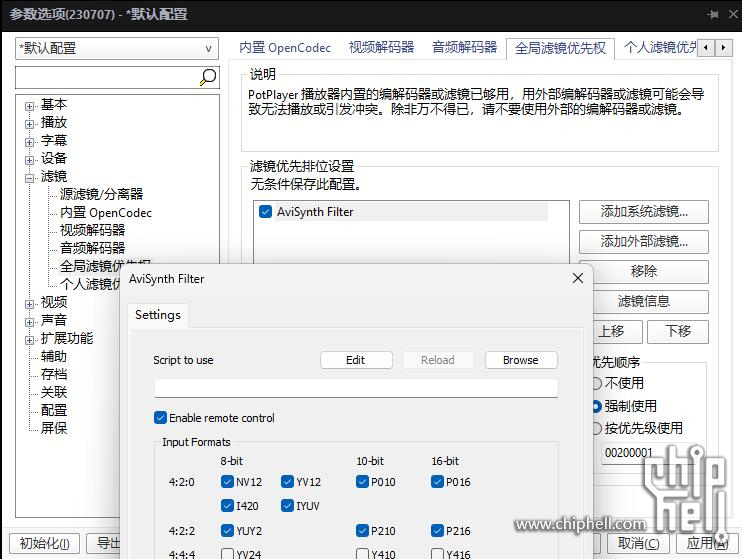Uncheck the P010 10-bit format
This screenshot has width=742, height=559.
pos(362,481)
